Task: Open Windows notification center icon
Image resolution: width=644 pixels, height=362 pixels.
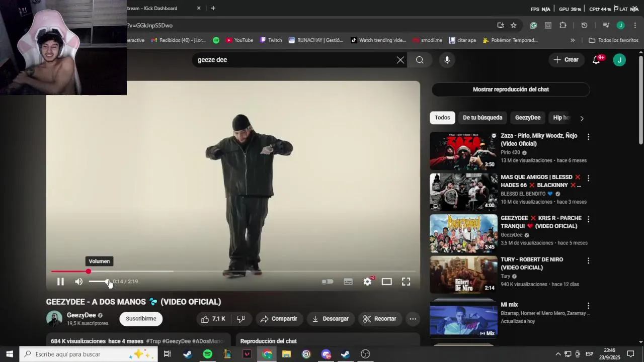Action: [x=631, y=354]
